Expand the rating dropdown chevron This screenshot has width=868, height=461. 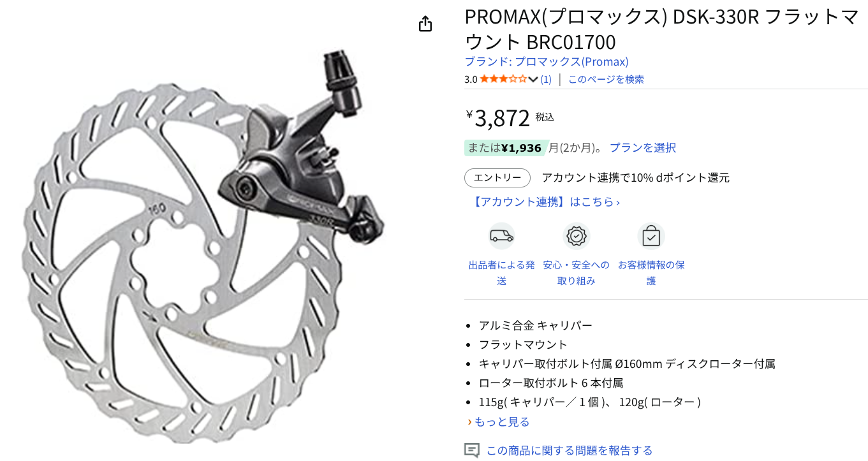533,79
